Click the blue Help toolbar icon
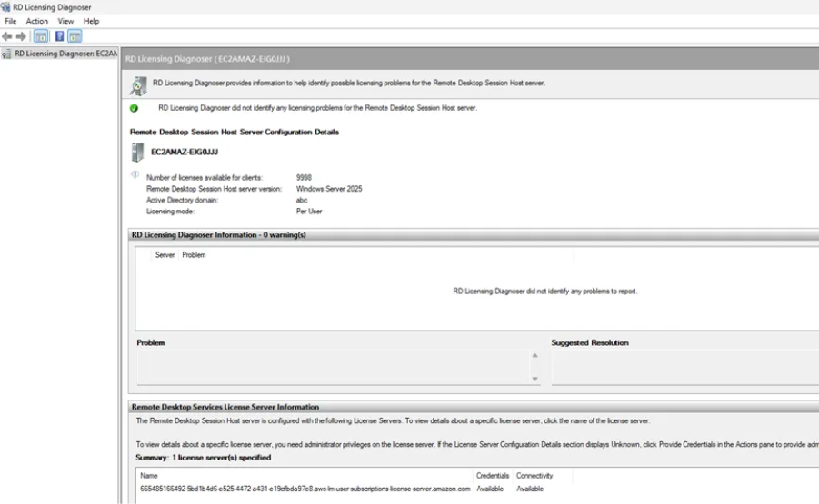 coord(59,36)
